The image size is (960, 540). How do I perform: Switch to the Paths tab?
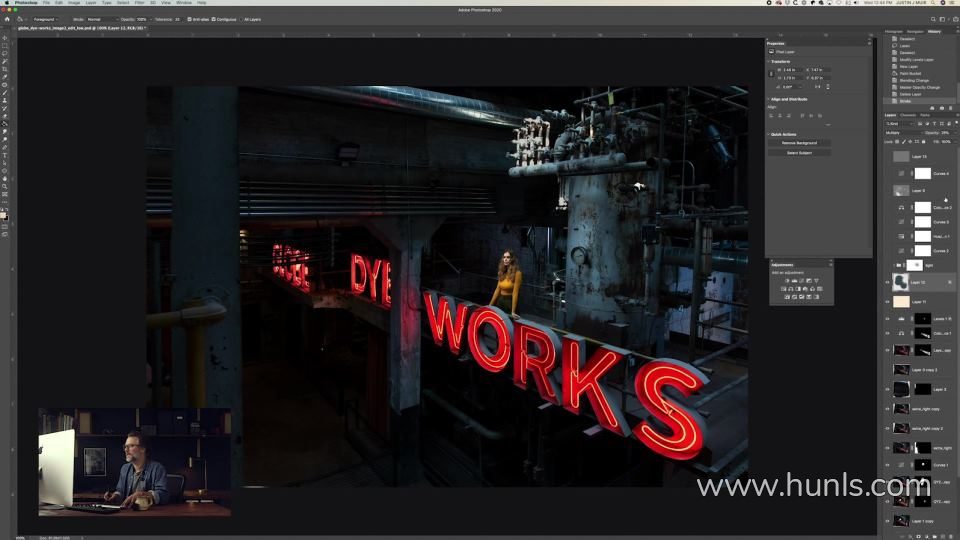tap(925, 115)
